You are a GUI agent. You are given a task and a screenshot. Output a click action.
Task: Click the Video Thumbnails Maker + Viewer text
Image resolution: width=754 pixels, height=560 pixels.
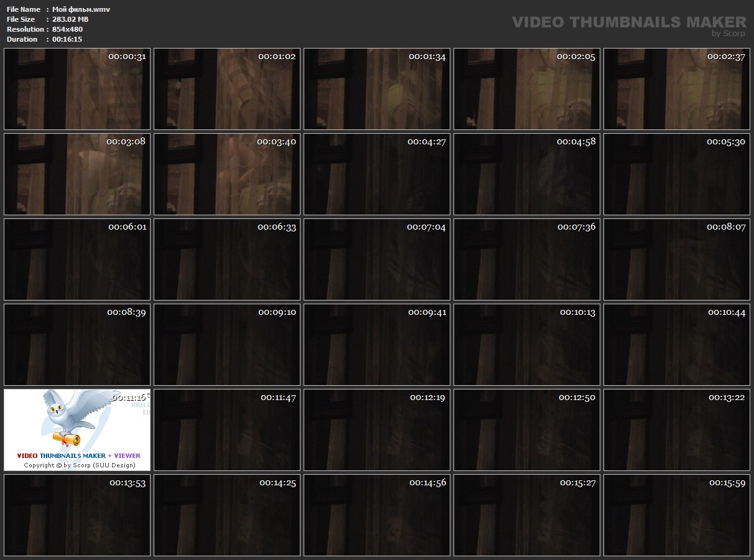click(78, 455)
